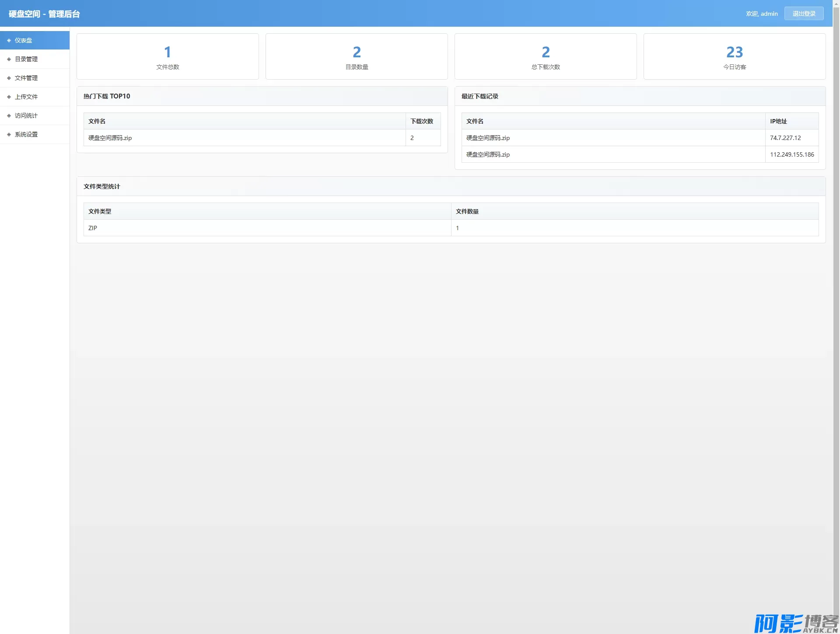Click the 今日访客 count card

coord(735,56)
